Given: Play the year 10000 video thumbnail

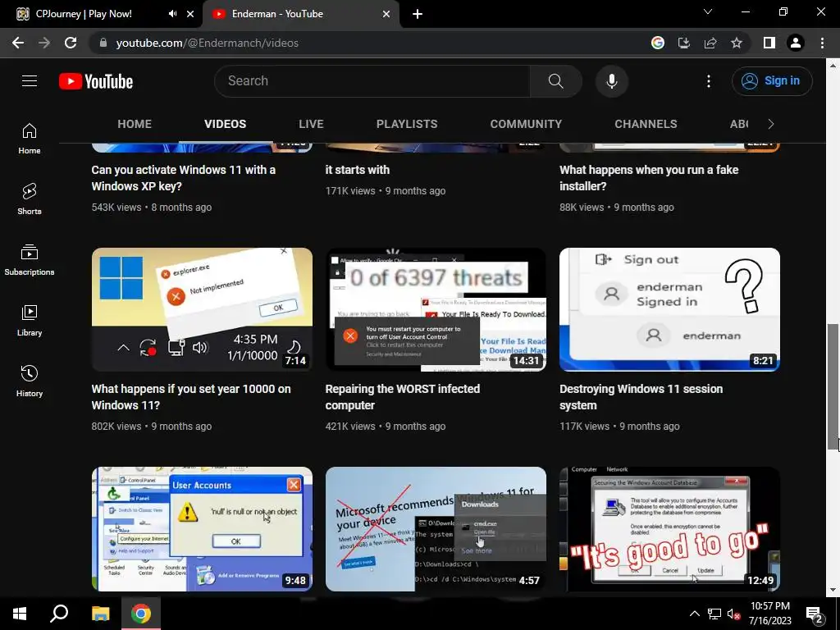Looking at the screenshot, I should coord(202,309).
